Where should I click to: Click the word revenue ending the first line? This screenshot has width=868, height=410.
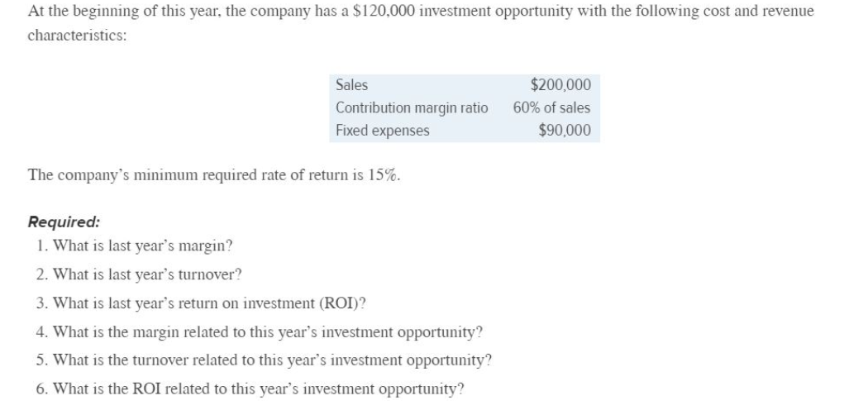tap(789, 12)
